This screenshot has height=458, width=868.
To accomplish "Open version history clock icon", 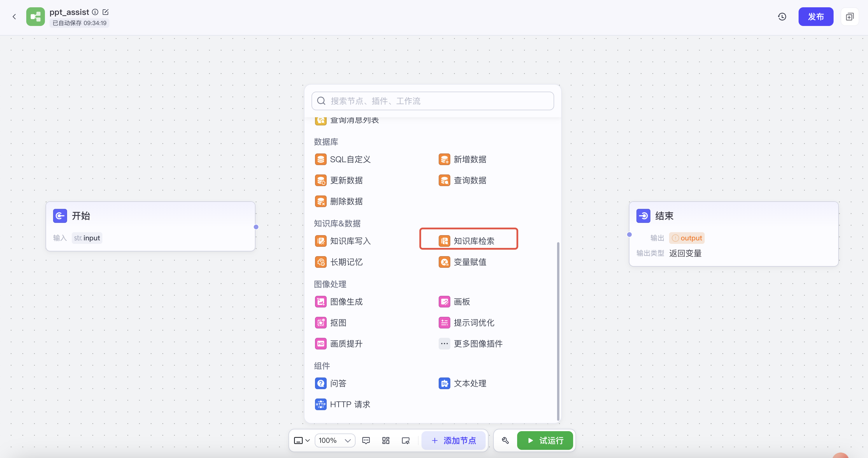I will point(782,17).
